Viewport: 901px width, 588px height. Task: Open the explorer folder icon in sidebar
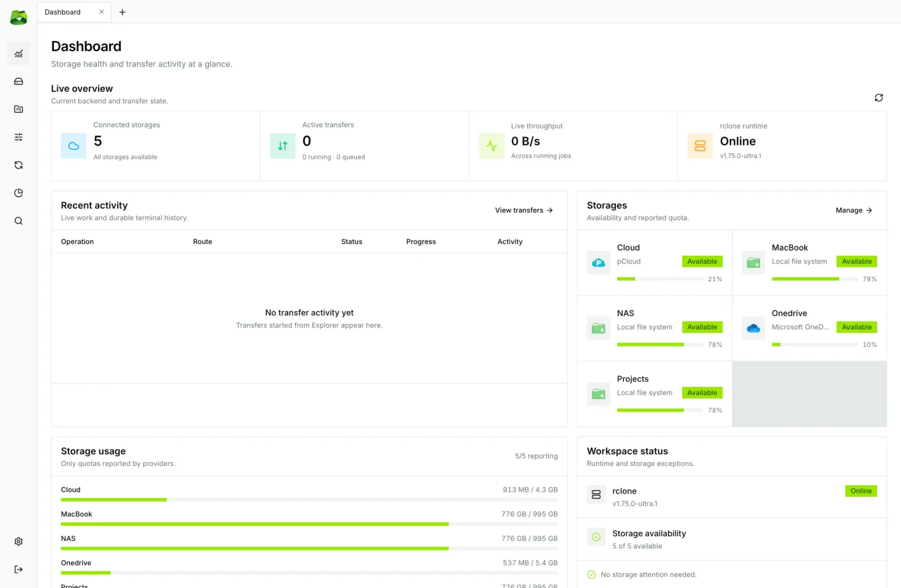tap(19, 109)
